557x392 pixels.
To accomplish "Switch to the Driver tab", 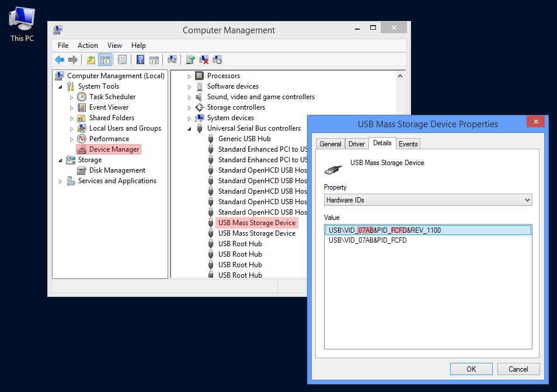I will pos(356,144).
